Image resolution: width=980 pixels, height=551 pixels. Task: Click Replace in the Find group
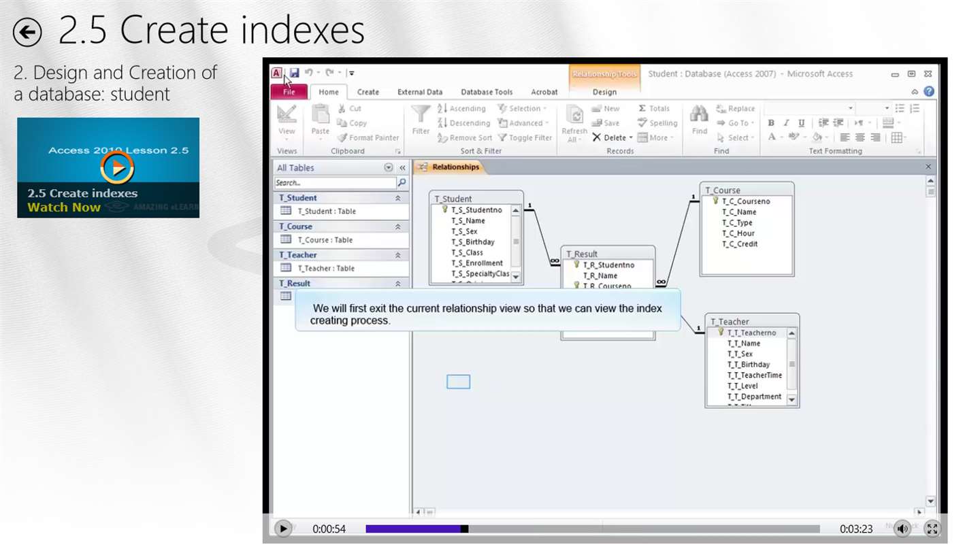point(736,108)
